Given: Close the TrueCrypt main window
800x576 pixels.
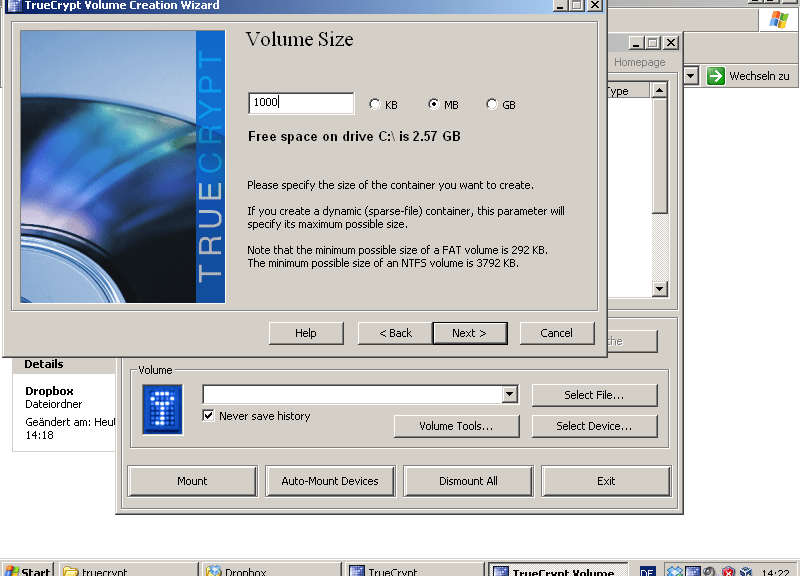Looking at the screenshot, I should (671, 43).
